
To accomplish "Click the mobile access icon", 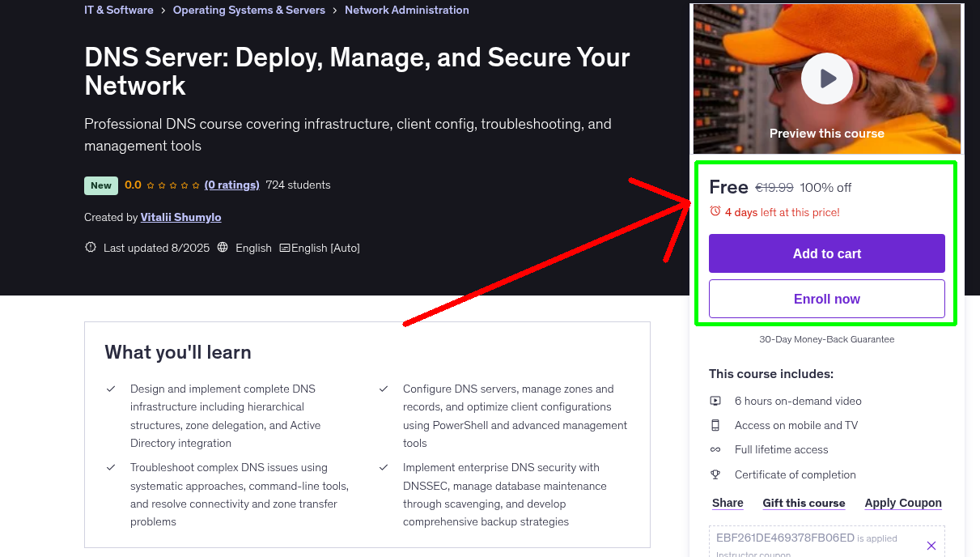I will 715,425.
